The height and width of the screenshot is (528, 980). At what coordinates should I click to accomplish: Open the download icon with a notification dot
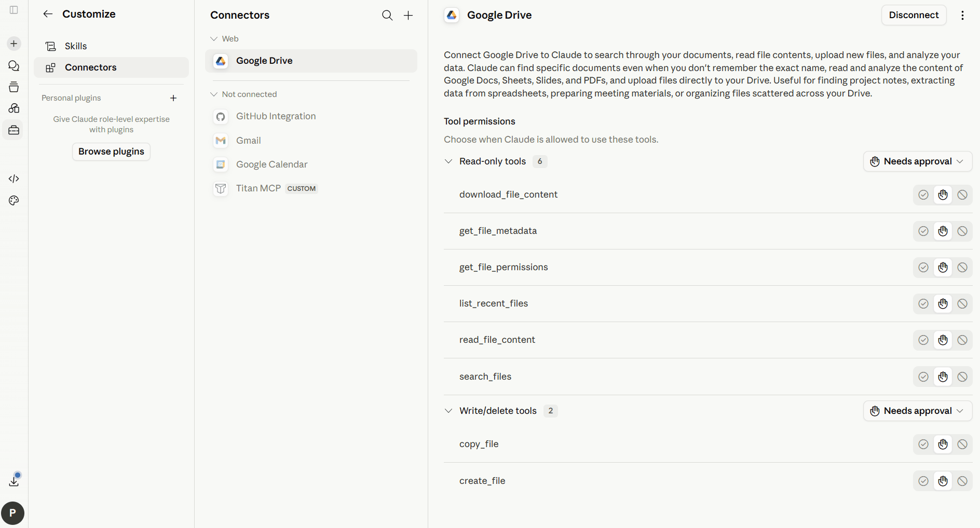tap(14, 480)
